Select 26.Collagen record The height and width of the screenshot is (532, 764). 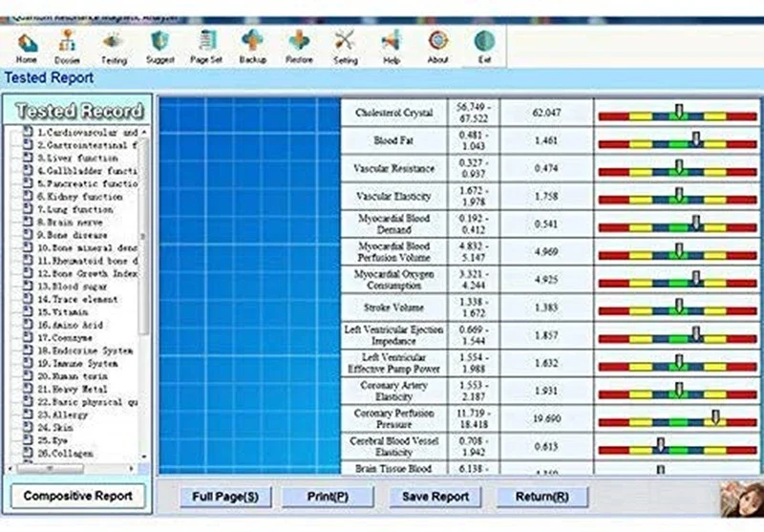(65, 453)
